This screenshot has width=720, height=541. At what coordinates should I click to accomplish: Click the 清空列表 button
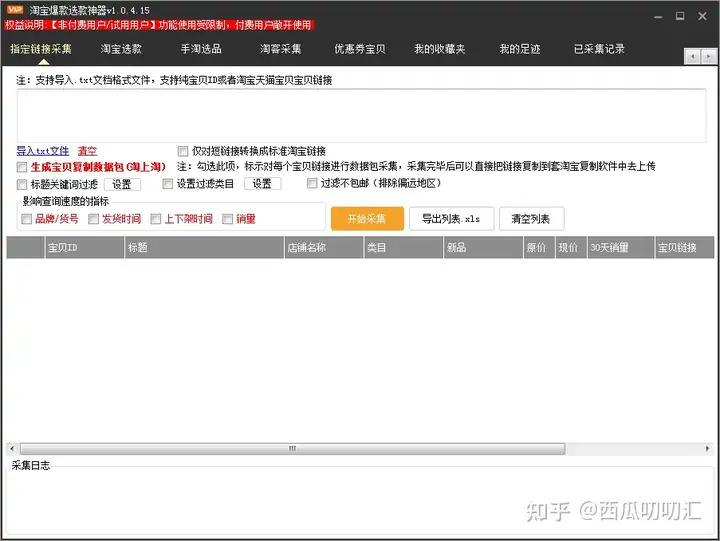pos(531,219)
